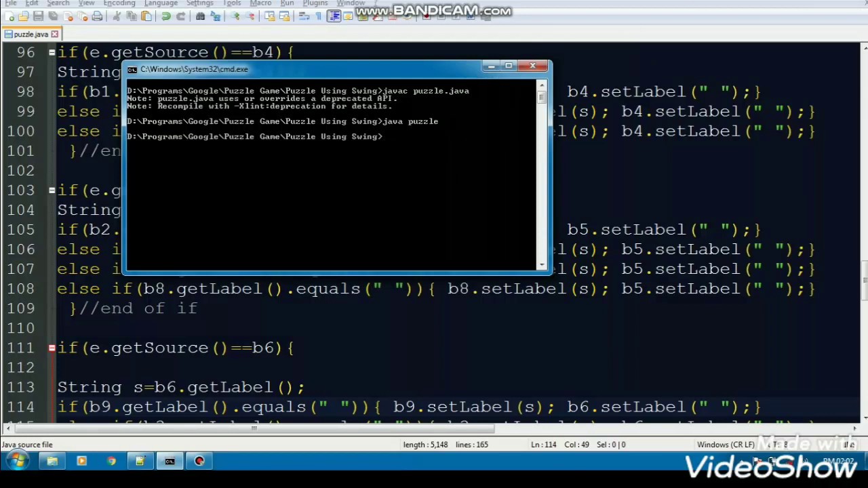Toggle the highlighted Indent guide icon

point(334,16)
